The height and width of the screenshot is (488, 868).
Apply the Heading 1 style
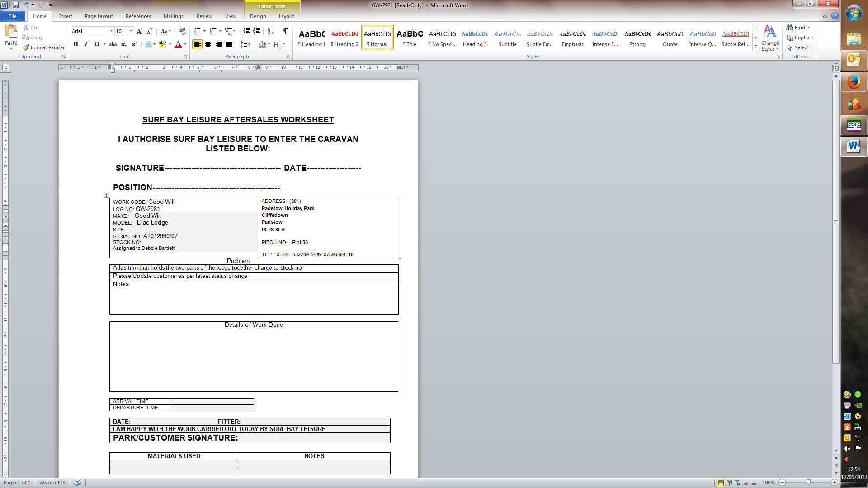[312, 38]
